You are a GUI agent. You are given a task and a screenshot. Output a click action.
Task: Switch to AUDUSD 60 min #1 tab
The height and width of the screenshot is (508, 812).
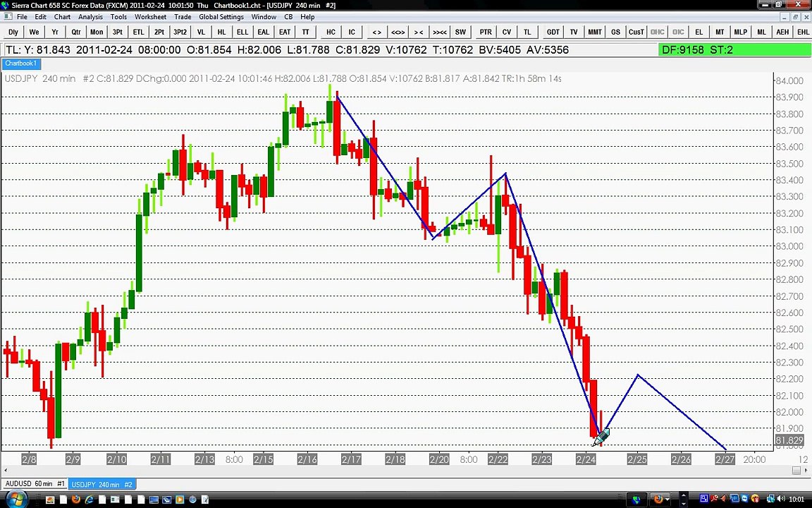[35, 483]
